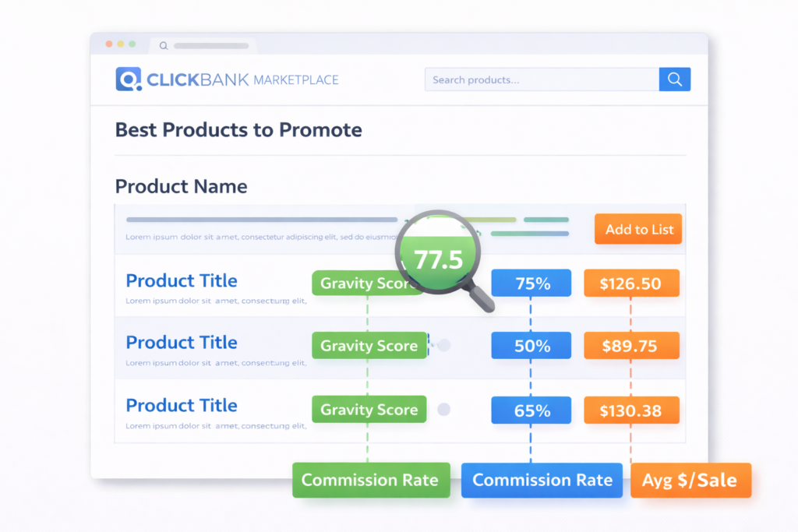Click the Gravity Score badge in the 50% row
This screenshot has width=798, height=532.
pos(369,346)
